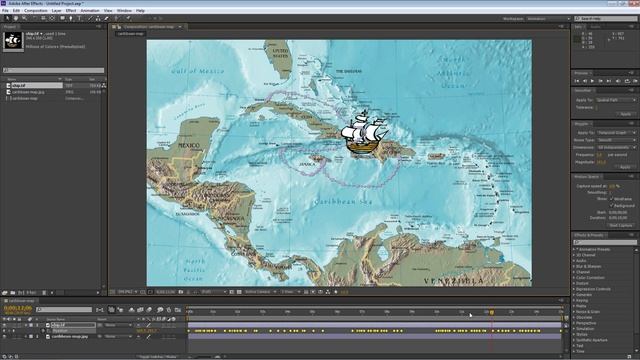Screen dimensions: 640x360
Task: Select the Puppet Pin tool
Action: click(128, 18)
